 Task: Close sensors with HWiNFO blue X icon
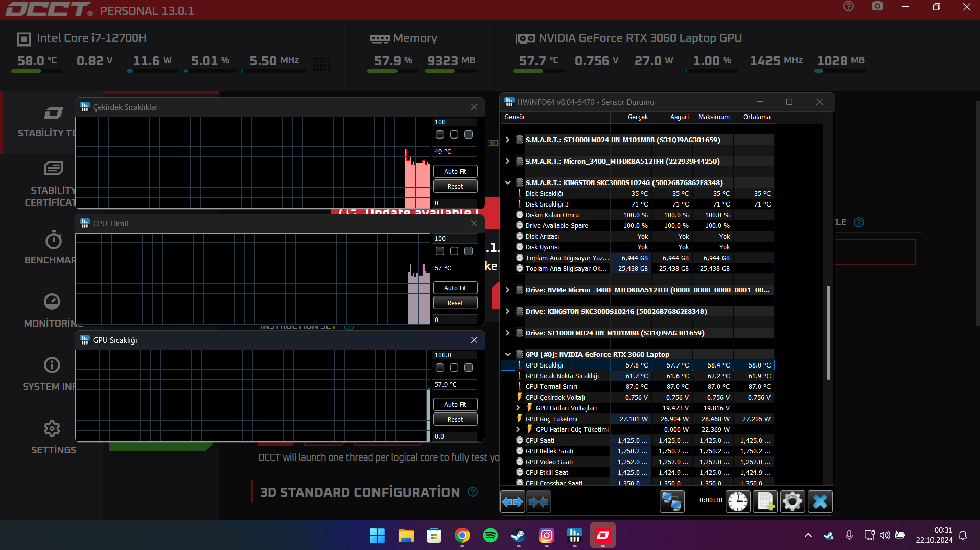[820, 501]
